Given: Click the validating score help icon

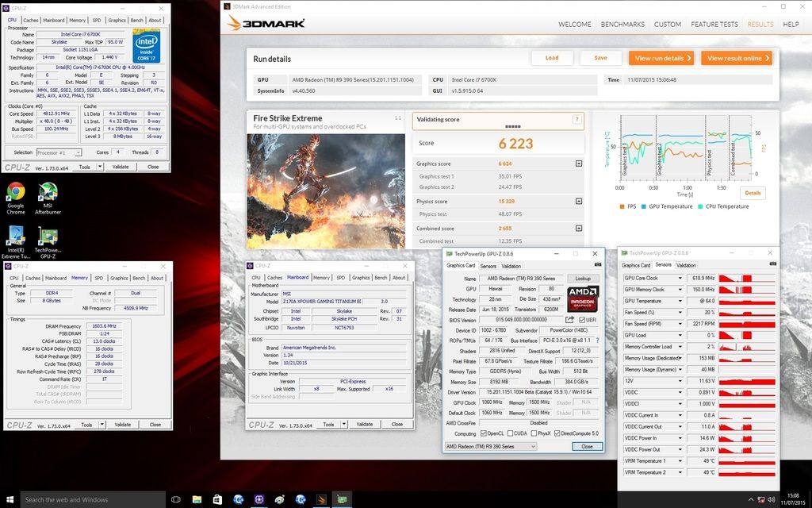Looking at the screenshot, I should tap(576, 120).
